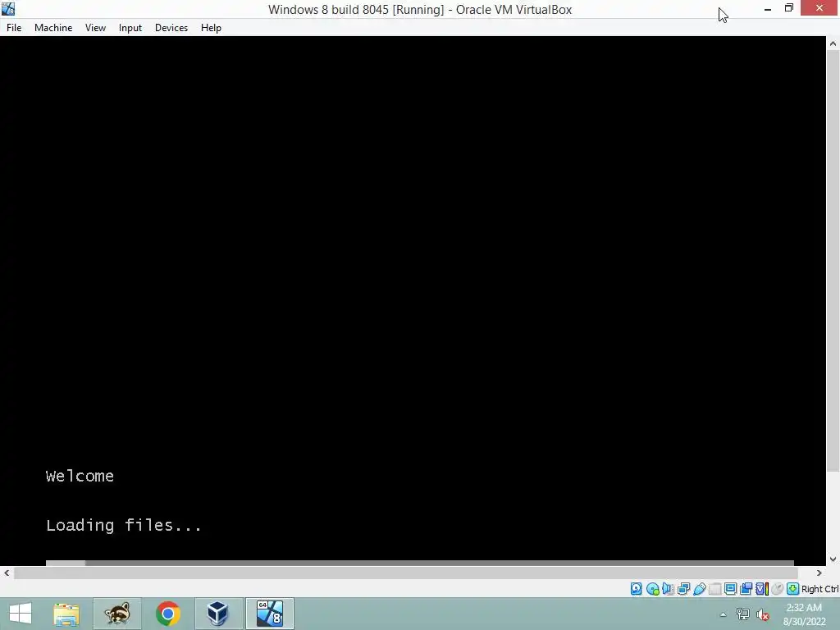This screenshot has height=630, width=840.
Task: Click the host key green arrow icon
Action: [x=793, y=589]
